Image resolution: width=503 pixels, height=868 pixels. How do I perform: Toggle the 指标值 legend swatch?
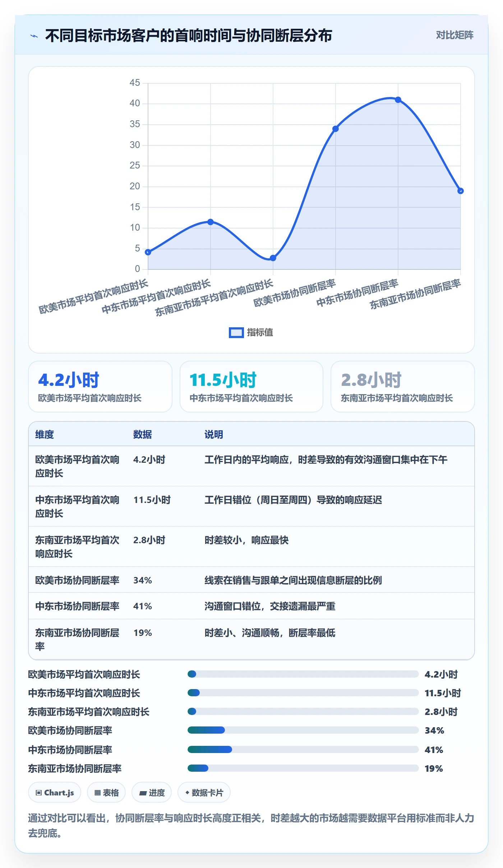click(x=236, y=333)
